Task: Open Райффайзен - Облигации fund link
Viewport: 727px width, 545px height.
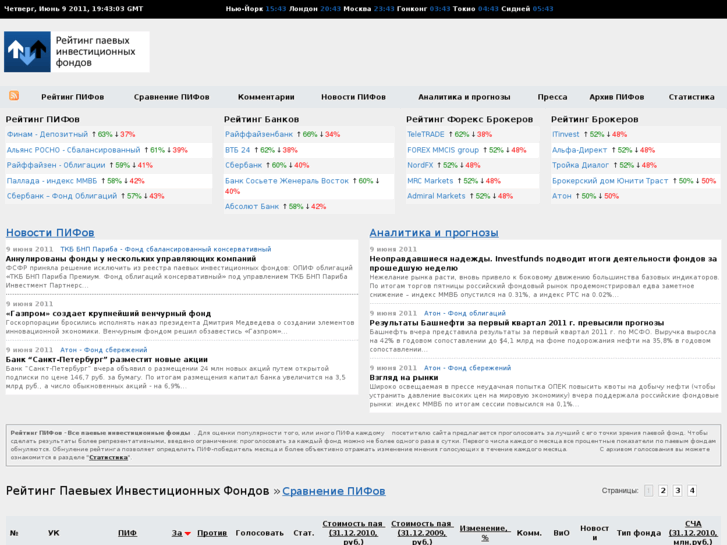Action: point(56,165)
